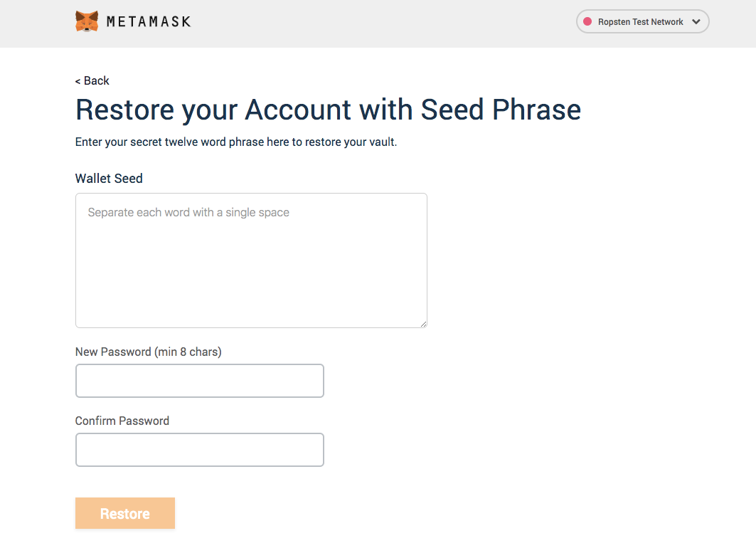Click the red network status dot
The image size is (756, 553).
(587, 22)
